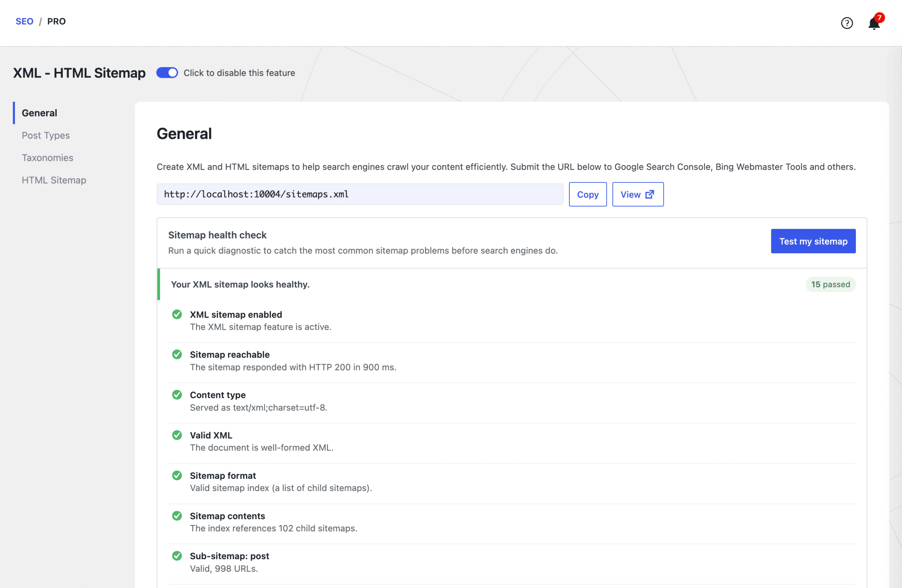Click 'Run a quick diagnostic' description text
The width and height of the screenshot is (902, 588).
point(363,251)
